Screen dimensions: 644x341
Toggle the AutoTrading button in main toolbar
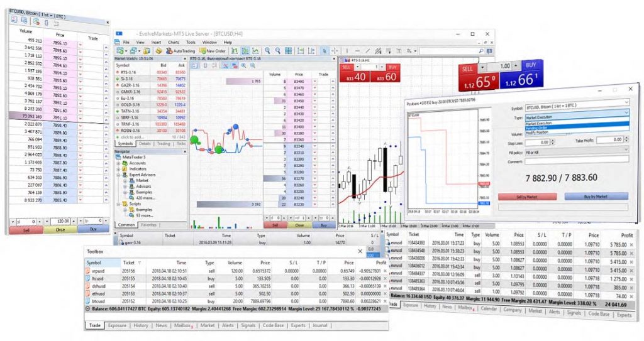[180, 51]
